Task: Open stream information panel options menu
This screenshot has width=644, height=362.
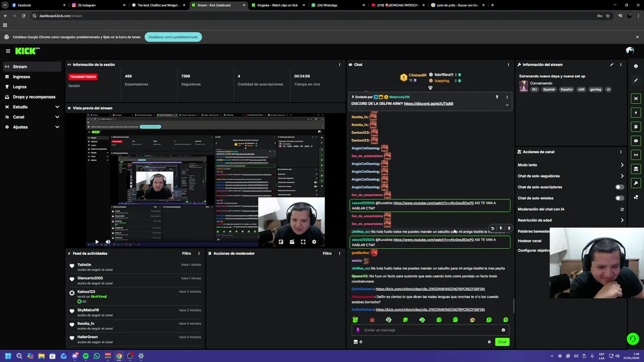Action: pos(620,64)
